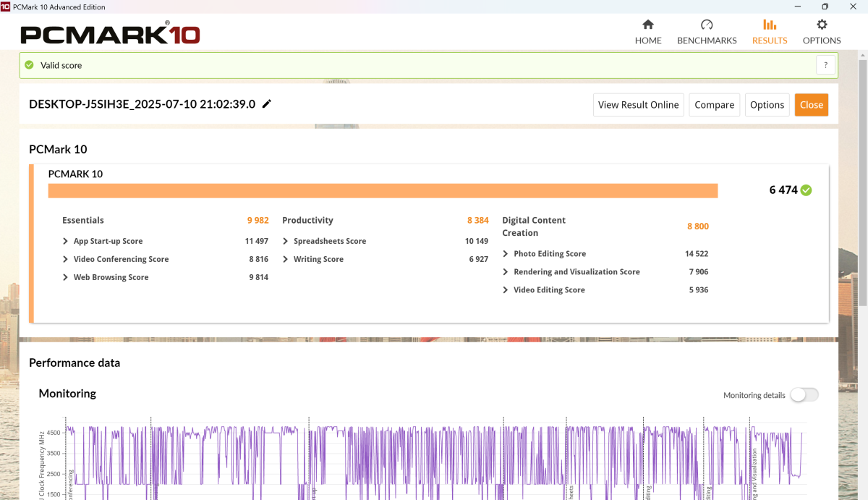Click the Rendering value 7 906
Screen dimensions: 868x500
[x=698, y=272]
